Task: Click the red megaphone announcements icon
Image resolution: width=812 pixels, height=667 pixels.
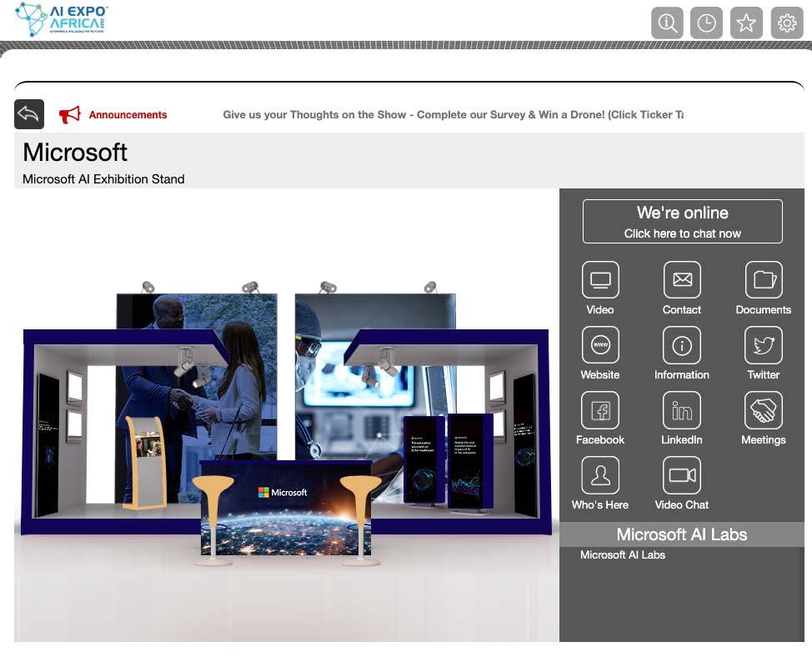Action: coord(69,114)
